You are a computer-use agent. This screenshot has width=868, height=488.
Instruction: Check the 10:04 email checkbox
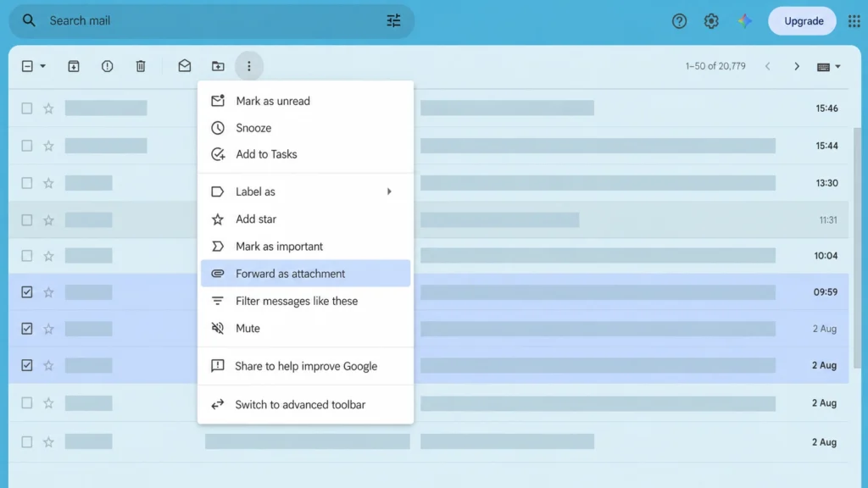coord(26,256)
